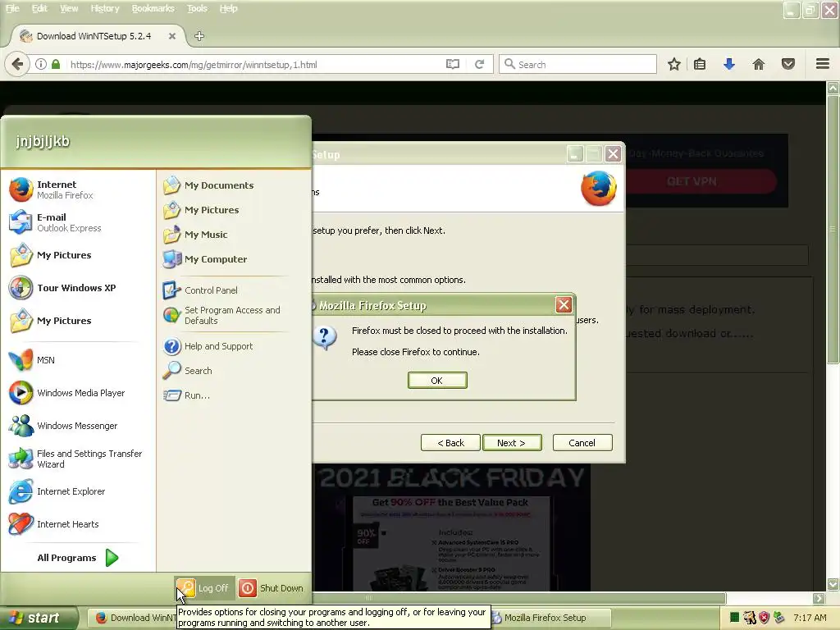Click Firefox back navigation arrow
The image size is (840, 630).
coord(17,64)
